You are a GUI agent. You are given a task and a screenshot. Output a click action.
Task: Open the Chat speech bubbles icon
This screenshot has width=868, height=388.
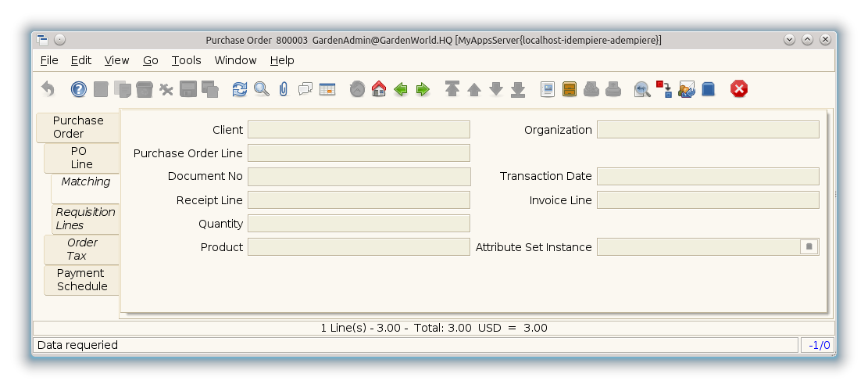point(305,89)
